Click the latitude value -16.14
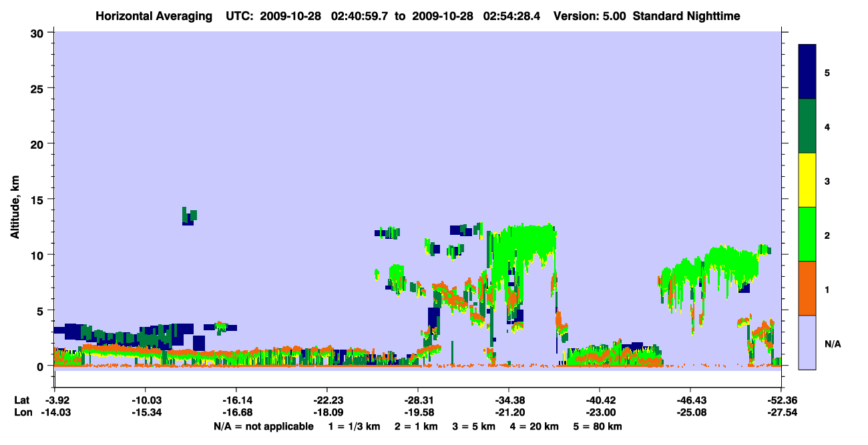This screenshot has width=868, height=445. pyautogui.click(x=236, y=400)
